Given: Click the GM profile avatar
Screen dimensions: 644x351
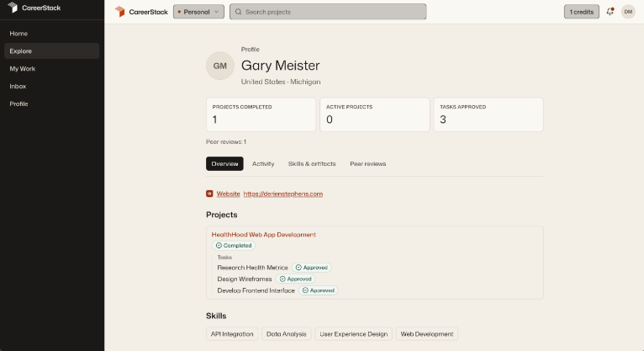Looking at the screenshot, I should 220,66.
